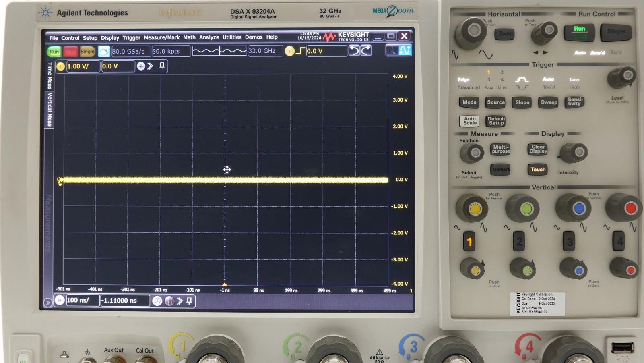Open the Display menu
The image size is (644, 363).
(x=110, y=38)
